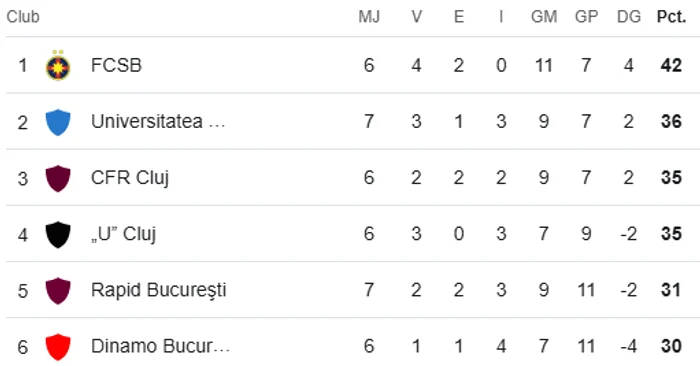The image size is (700, 366).
Task: Click FCSB's 42 points value
Action: click(x=671, y=66)
